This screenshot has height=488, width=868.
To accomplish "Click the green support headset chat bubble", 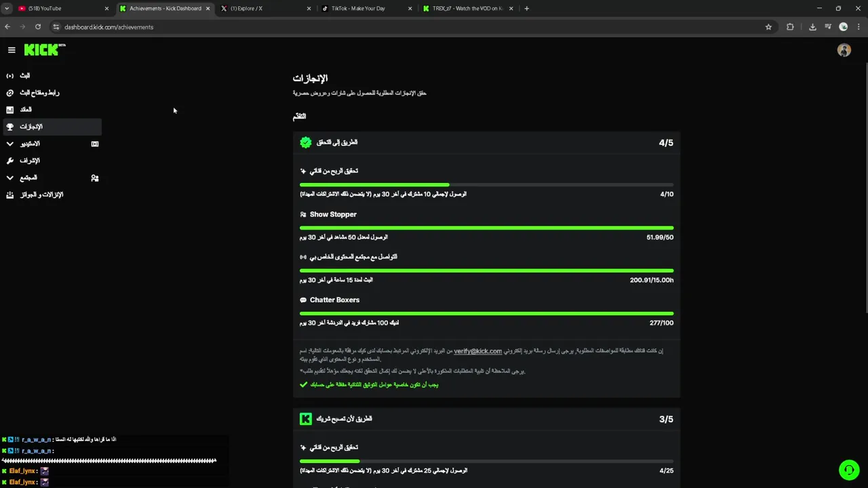I will 848,470.
